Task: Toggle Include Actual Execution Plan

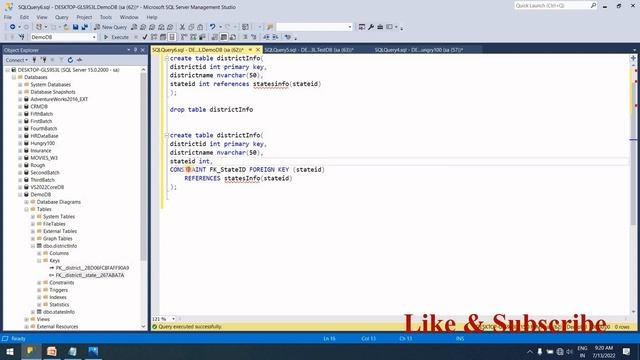Action: point(184,37)
